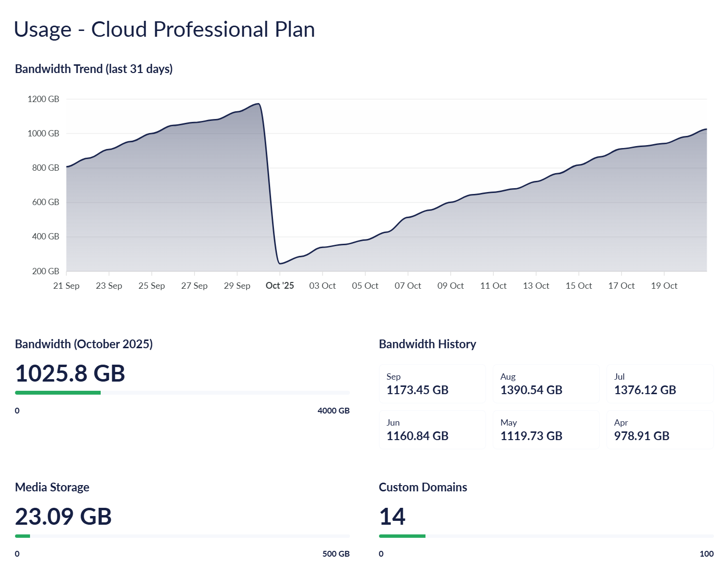Click the October bandwidth green progress bar
This screenshot has width=728, height=576.
tap(58, 393)
